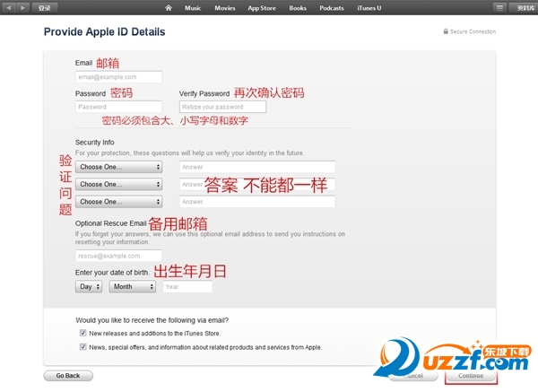The height and width of the screenshot is (392, 538).
Task: Click the Verify Password label
Action: click(204, 93)
